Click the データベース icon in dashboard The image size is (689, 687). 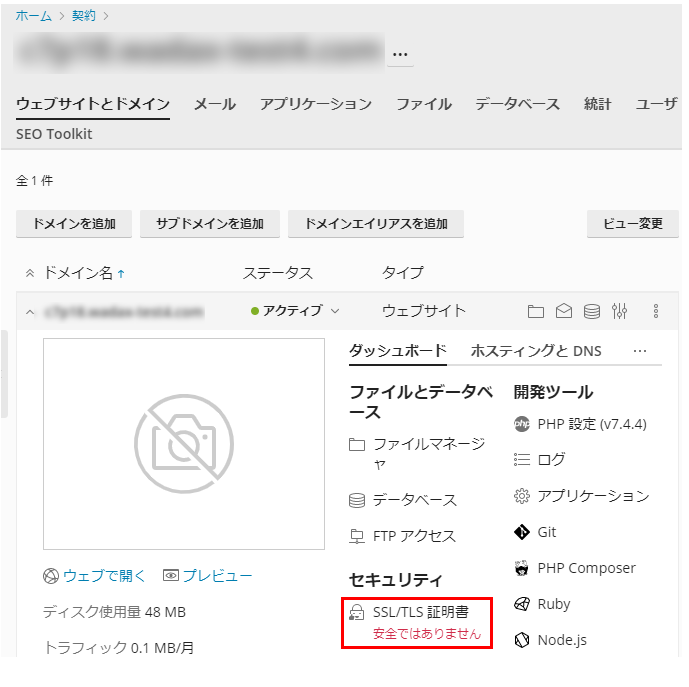(357, 500)
